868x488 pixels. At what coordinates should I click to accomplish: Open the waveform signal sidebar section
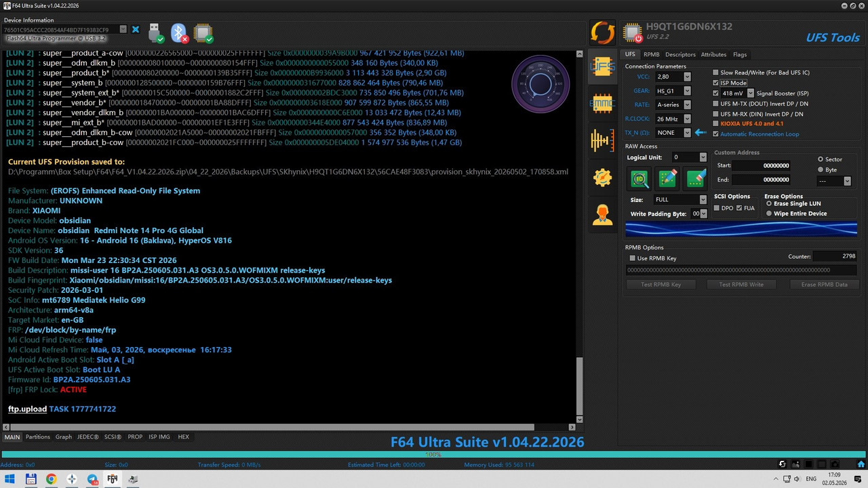[x=602, y=140]
